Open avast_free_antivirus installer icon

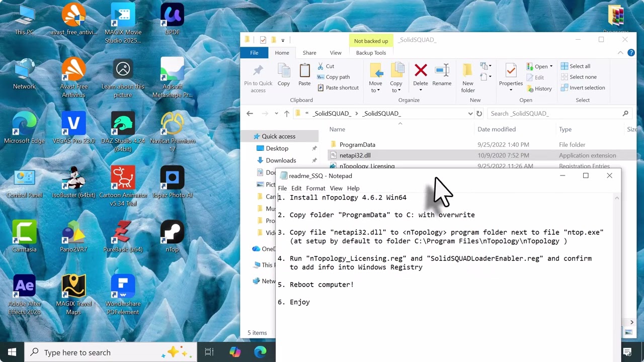coord(73,20)
